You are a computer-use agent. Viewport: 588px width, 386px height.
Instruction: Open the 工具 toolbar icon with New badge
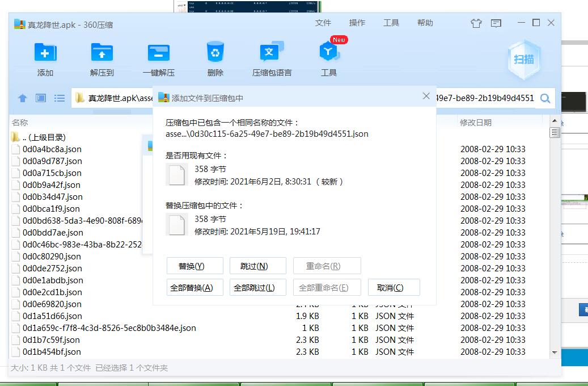click(x=329, y=53)
